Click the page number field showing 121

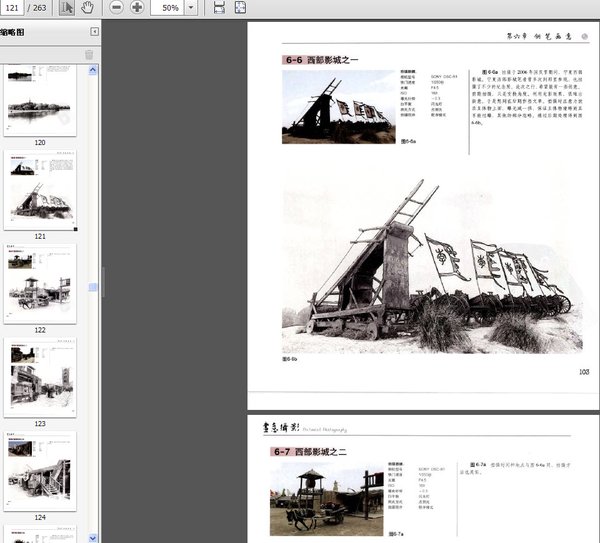pos(14,8)
